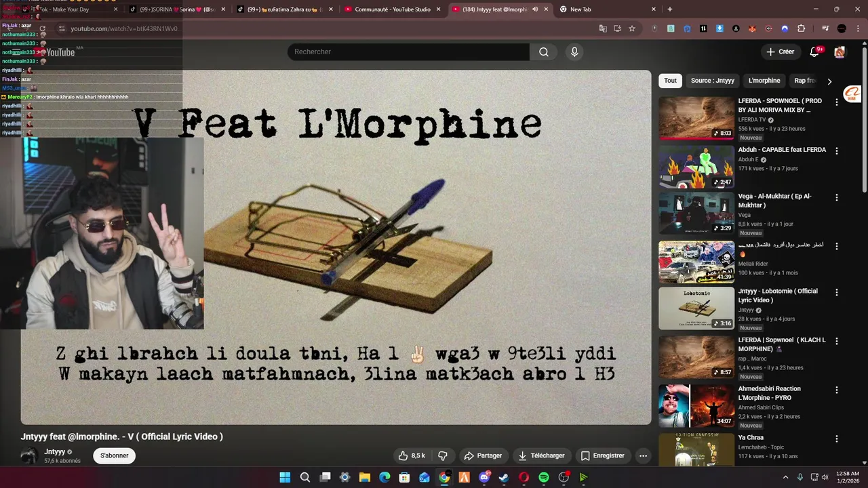Screen dimensions: 868x488
Task: Start voice search with the microphone icon
Action: [574, 52]
